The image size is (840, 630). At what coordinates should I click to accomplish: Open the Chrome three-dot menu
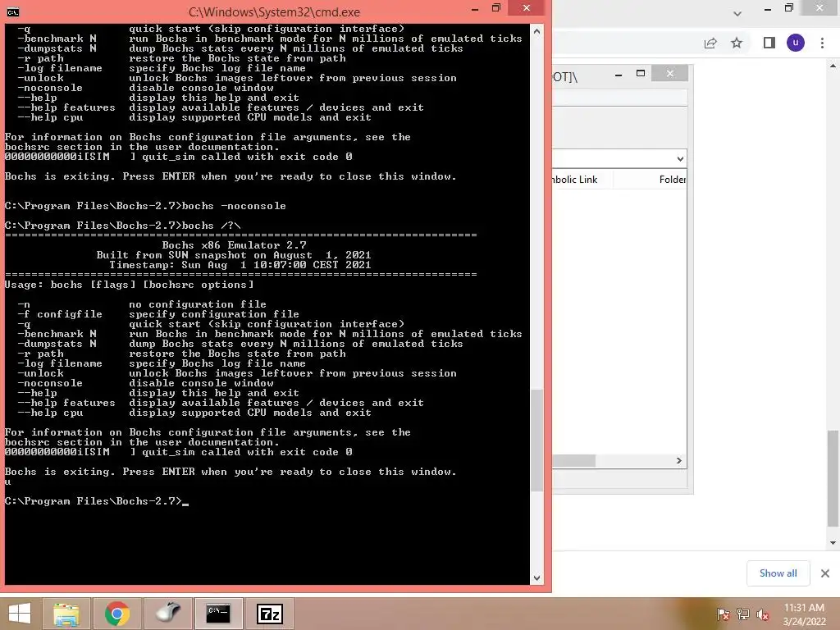tap(822, 43)
